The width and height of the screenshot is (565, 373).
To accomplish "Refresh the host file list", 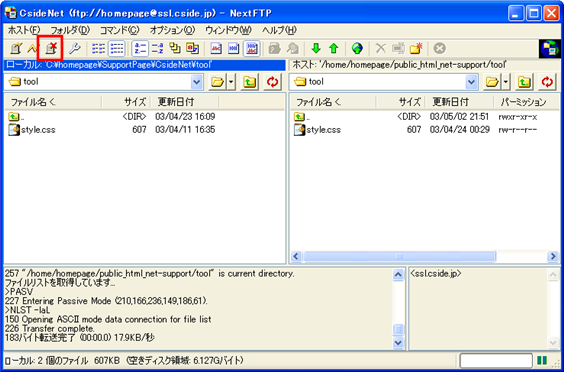I will click(x=547, y=82).
